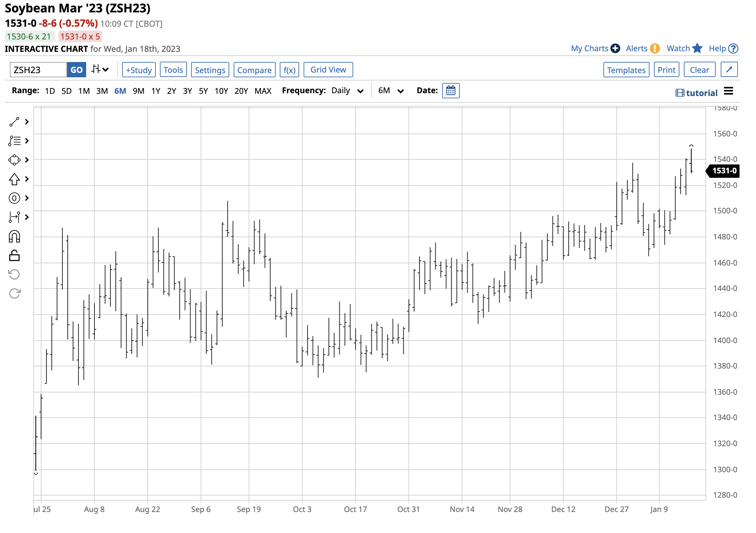Click the redo arrow icon
The width and height of the screenshot is (756, 533).
coord(14,294)
